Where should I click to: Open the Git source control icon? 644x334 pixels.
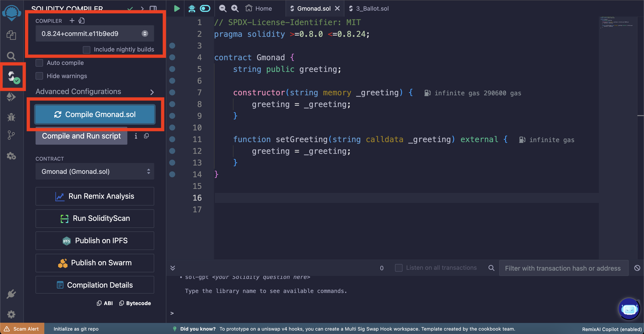tap(11, 135)
